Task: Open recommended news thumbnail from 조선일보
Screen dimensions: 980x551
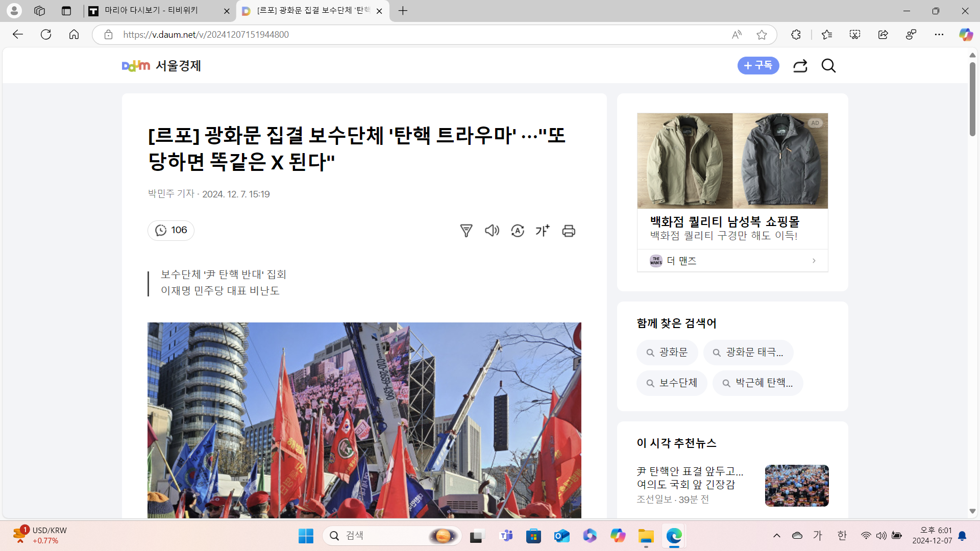Action: click(796, 485)
